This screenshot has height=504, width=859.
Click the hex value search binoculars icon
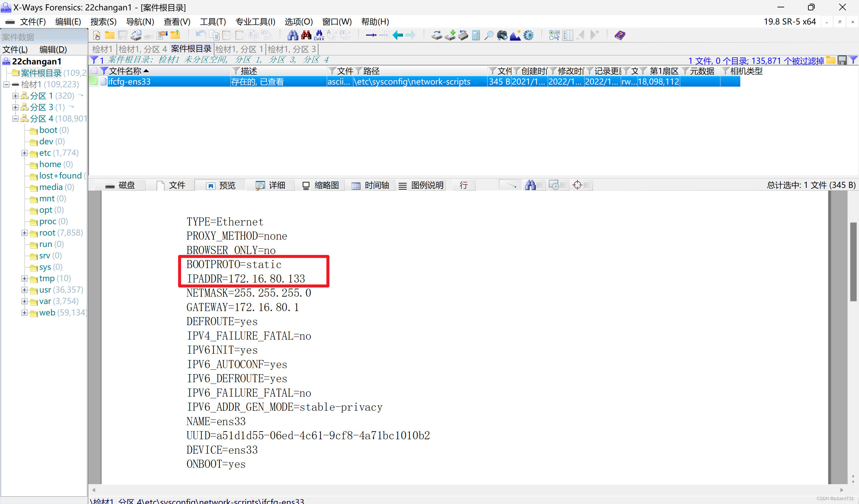click(319, 35)
